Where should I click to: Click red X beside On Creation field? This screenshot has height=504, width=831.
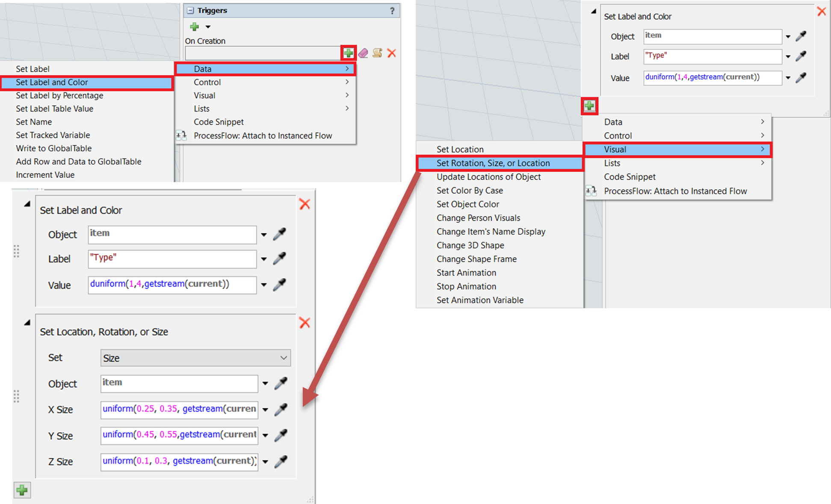(x=391, y=53)
